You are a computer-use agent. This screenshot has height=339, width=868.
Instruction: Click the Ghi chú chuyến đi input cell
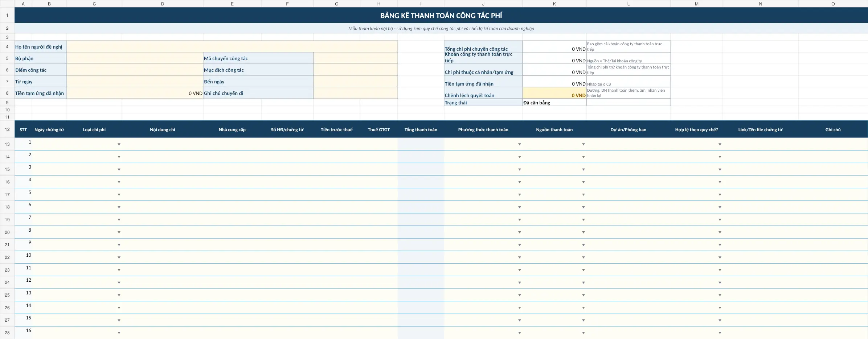(356, 93)
